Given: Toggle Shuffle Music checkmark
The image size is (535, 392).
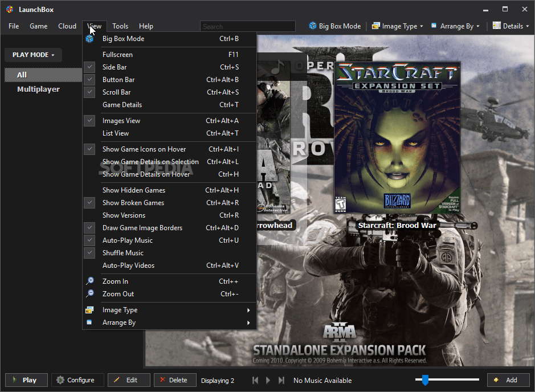Looking at the screenshot, I should click(x=89, y=253).
